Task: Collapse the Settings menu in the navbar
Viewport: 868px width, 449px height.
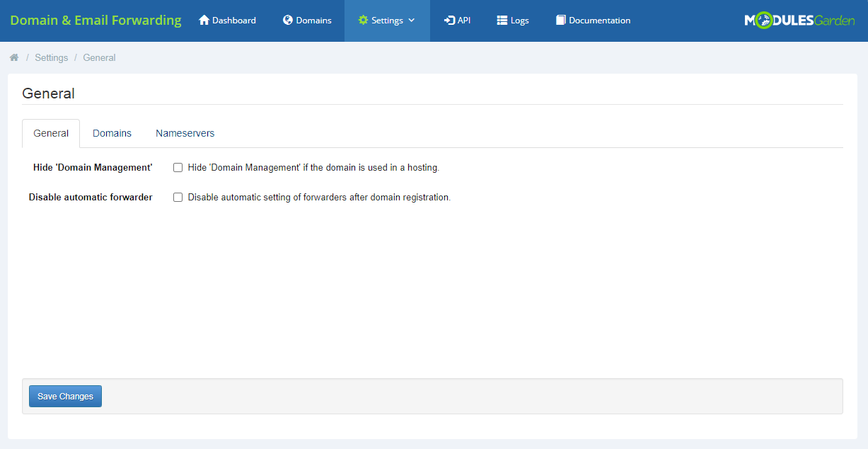Action: pyautogui.click(x=387, y=20)
